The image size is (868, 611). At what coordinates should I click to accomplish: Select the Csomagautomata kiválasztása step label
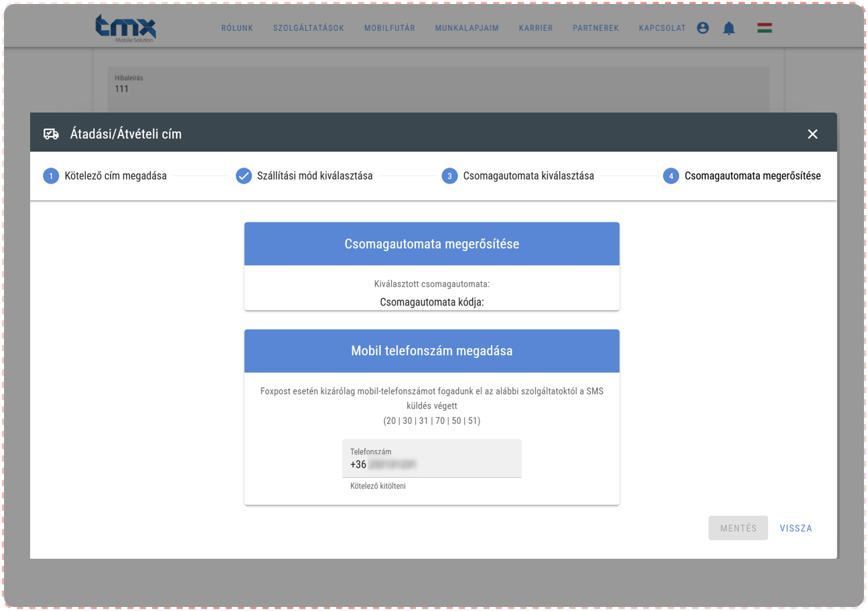528,176
